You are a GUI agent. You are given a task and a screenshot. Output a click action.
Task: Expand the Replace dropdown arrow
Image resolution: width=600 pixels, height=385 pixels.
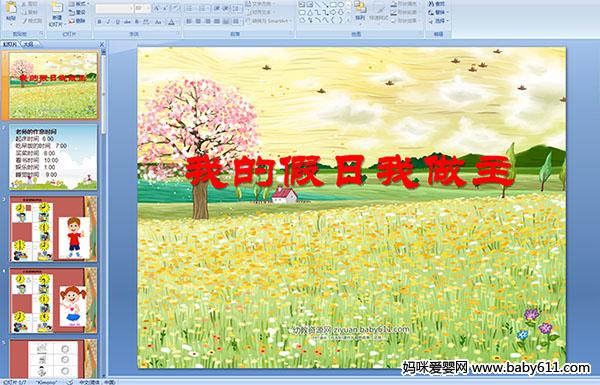point(448,13)
